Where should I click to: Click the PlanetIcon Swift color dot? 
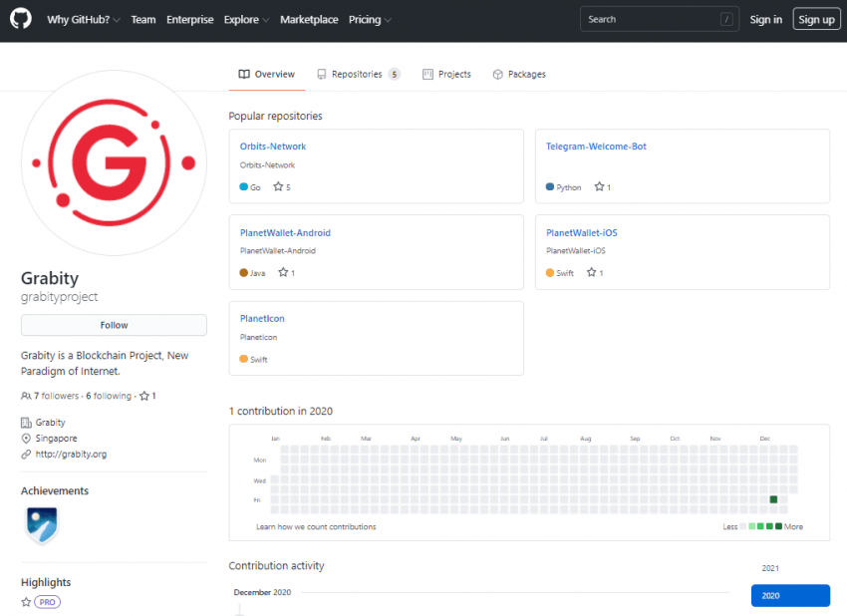243,359
